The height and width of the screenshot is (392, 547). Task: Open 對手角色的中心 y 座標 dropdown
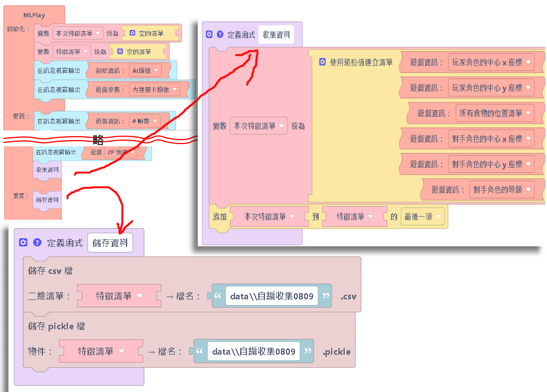pyautogui.click(x=491, y=164)
